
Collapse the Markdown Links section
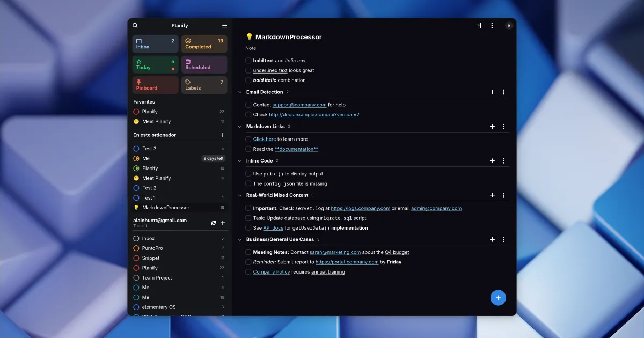click(240, 127)
